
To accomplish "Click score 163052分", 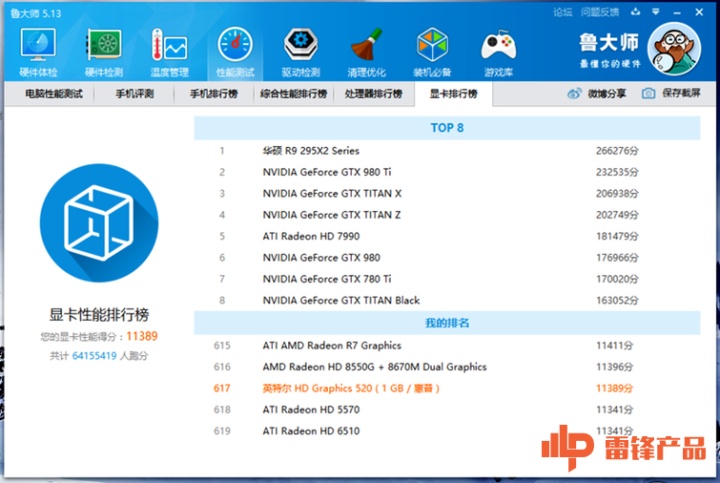I will click(617, 300).
